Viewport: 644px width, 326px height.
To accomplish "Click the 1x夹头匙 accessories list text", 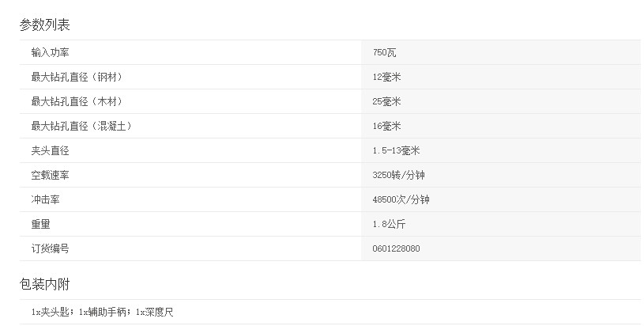I will coord(102,313).
